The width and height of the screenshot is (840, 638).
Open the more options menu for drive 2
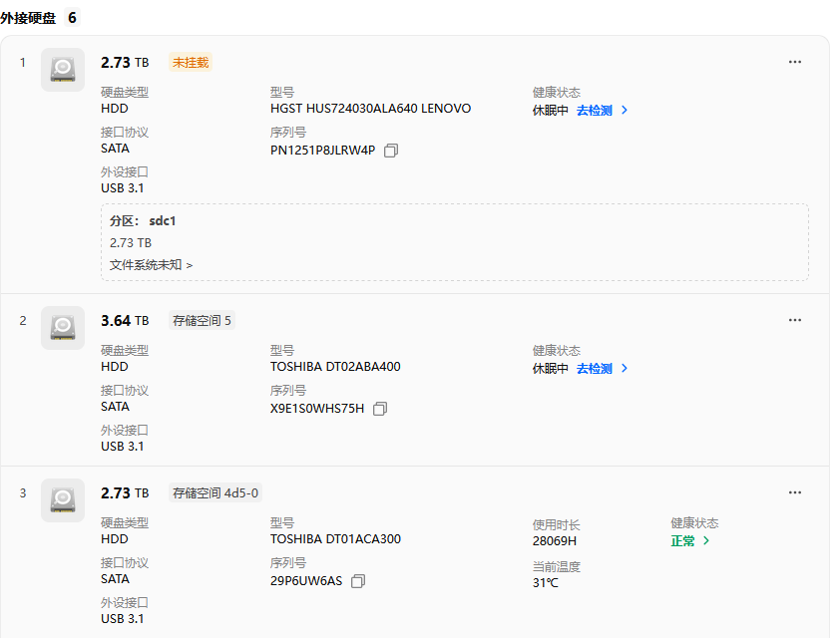point(794,319)
